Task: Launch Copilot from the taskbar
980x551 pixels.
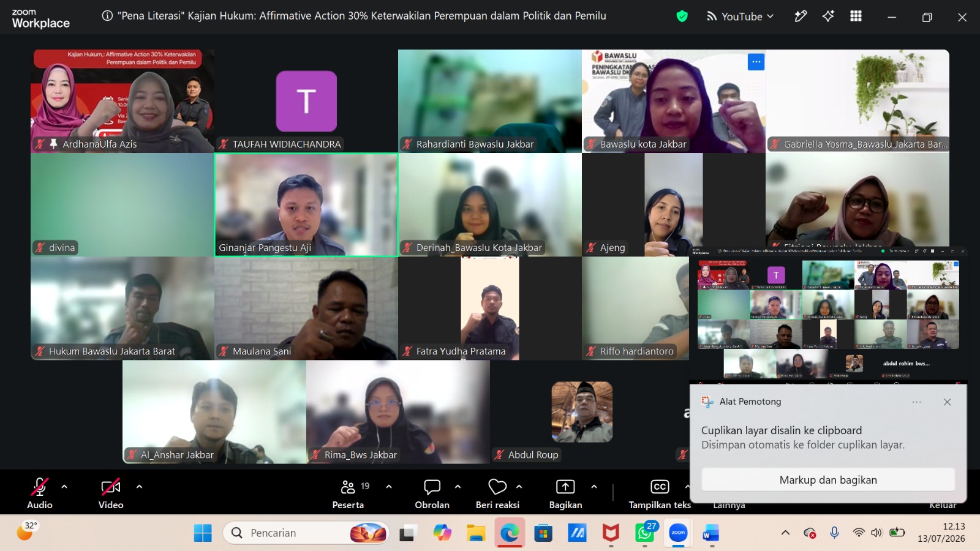Action: [442, 533]
